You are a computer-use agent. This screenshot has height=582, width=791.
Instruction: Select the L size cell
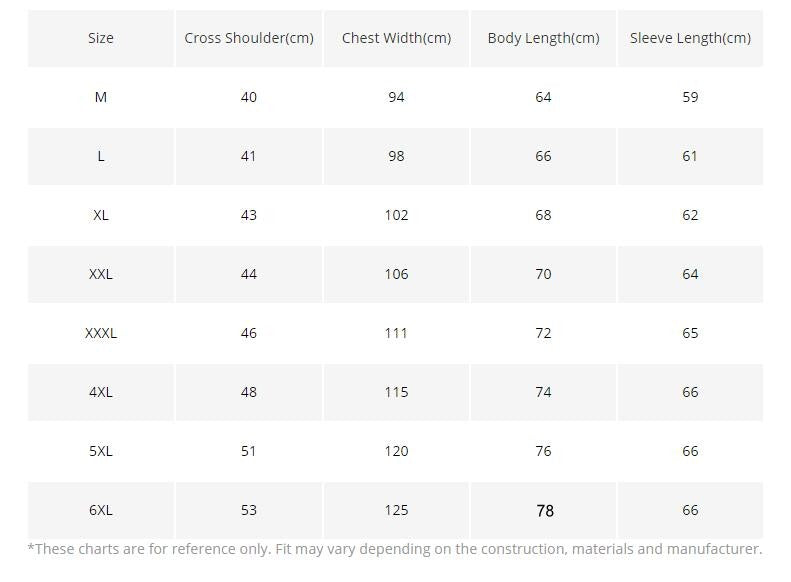[101, 156]
